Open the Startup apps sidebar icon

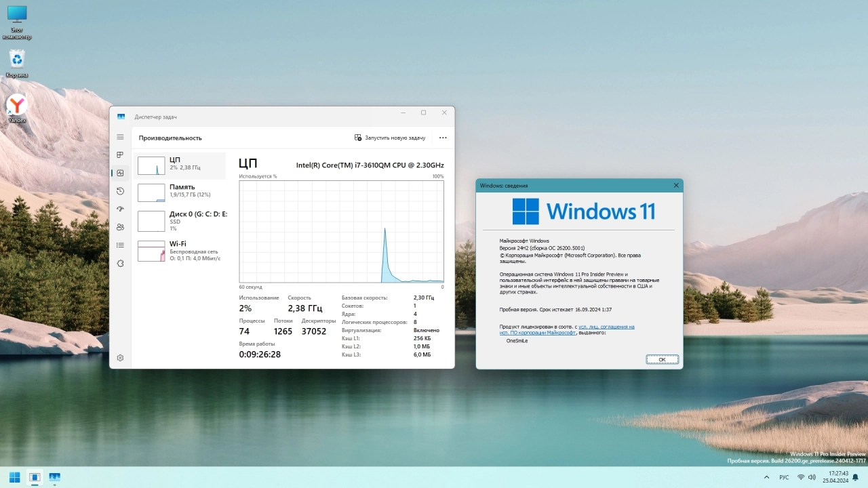pos(120,209)
